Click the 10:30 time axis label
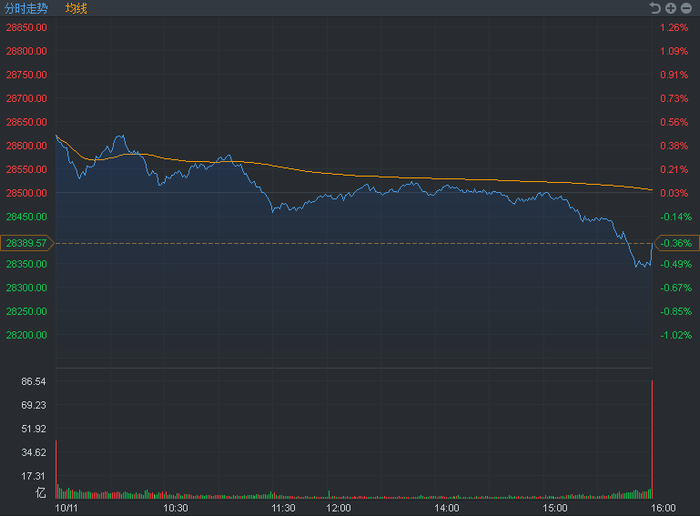Screen dimensions: 700x516 [176, 508]
